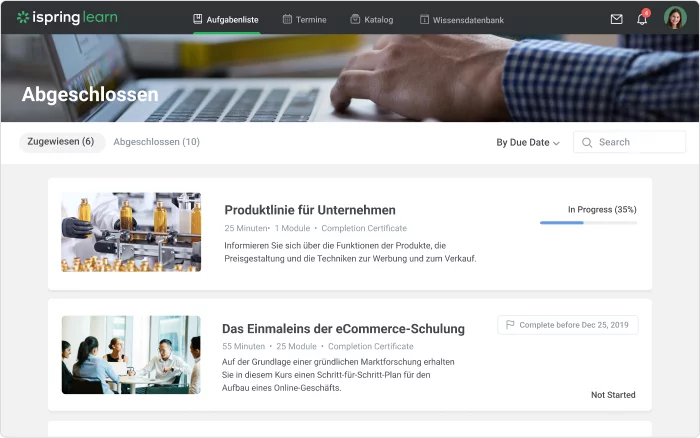Show the Abgeschlossen (10) courses
Image resolution: width=700 pixels, height=438 pixels.
[156, 142]
